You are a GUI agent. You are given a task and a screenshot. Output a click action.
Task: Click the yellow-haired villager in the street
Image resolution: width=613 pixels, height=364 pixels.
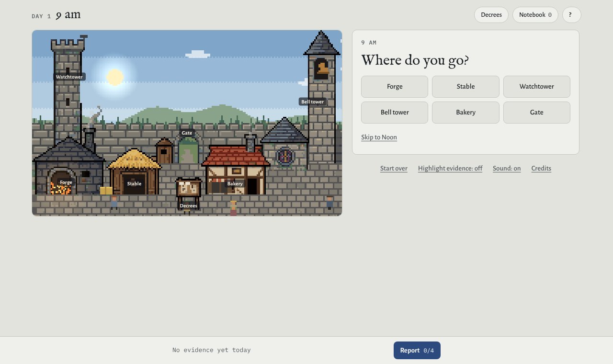tap(233, 208)
